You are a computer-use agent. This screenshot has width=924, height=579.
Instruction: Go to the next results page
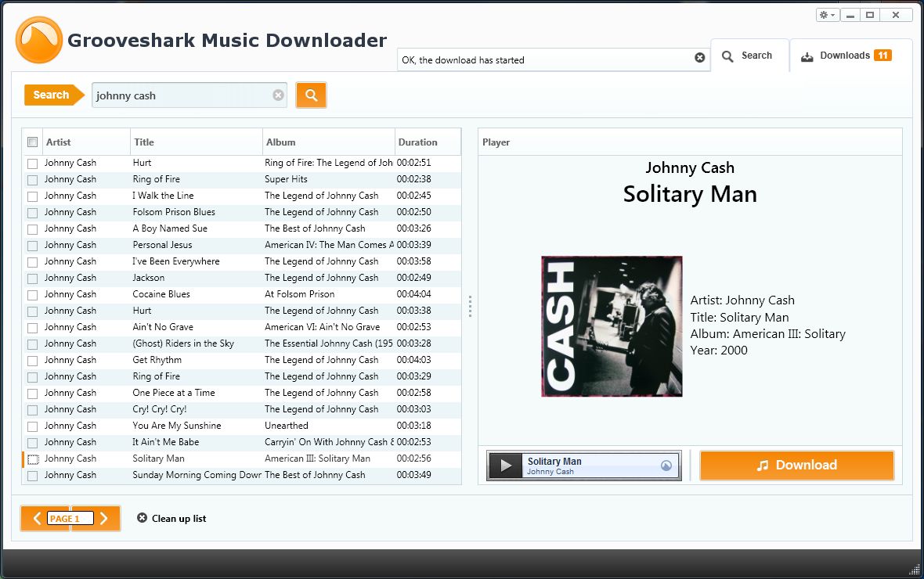coord(103,518)
